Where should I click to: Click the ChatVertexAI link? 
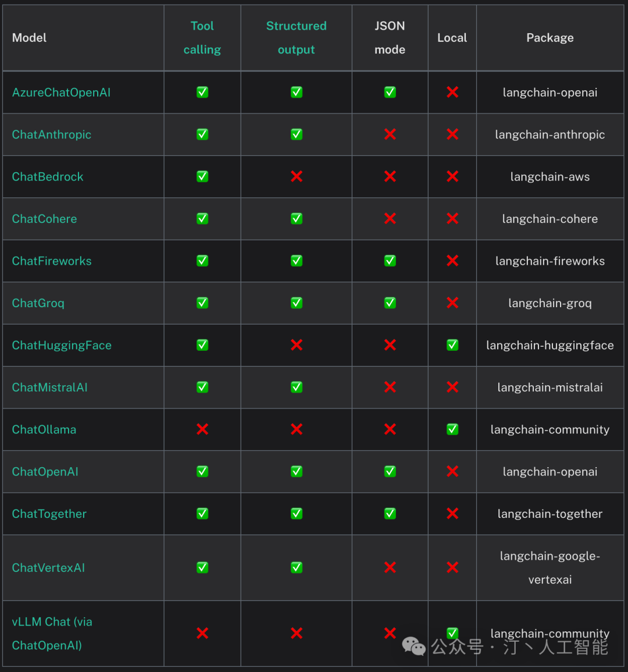coord(48,568)
